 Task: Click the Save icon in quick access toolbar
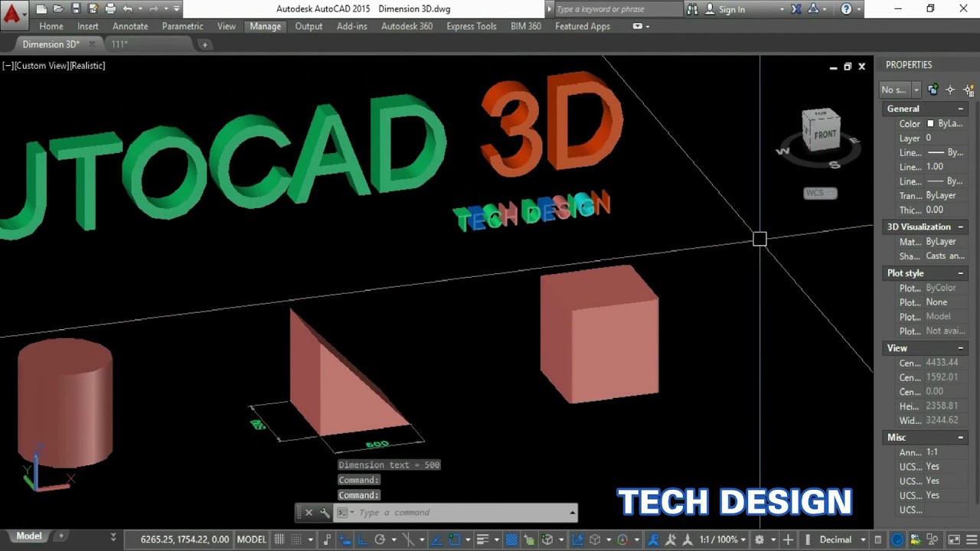[x=76, y=9]
